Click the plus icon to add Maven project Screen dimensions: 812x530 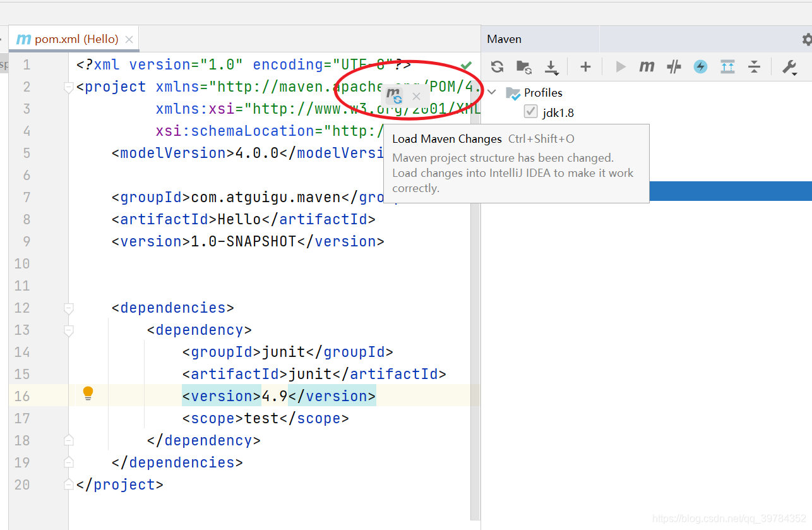point(585,66)
